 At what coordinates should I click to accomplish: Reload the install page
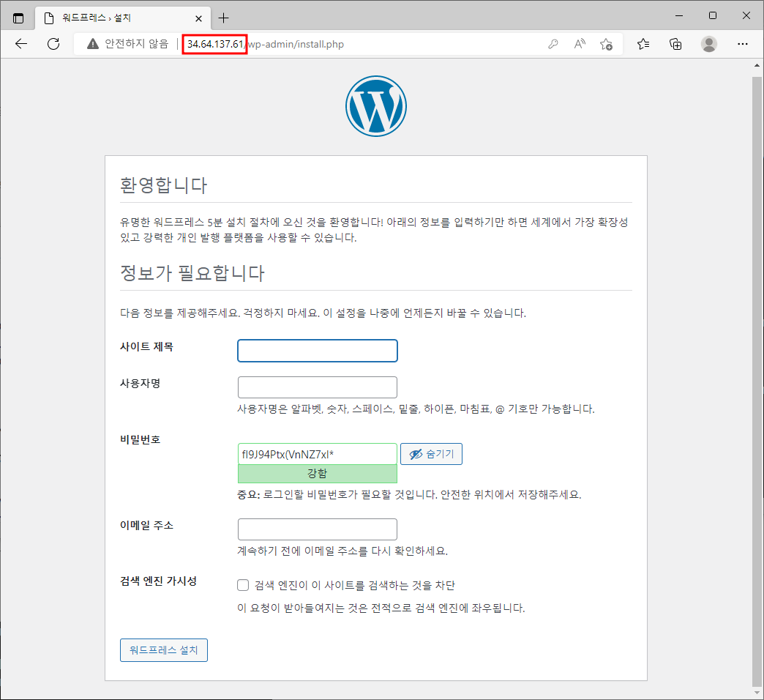[x=53, y=44]
